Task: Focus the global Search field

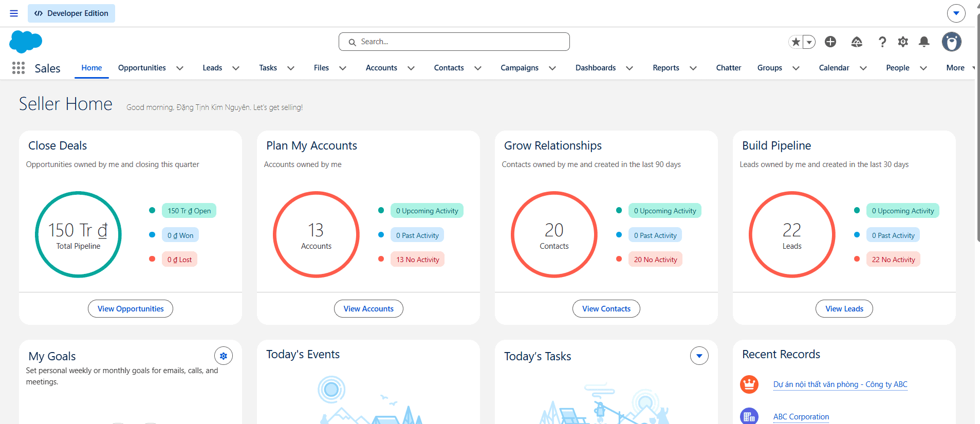Action: [x=454, y=42]
